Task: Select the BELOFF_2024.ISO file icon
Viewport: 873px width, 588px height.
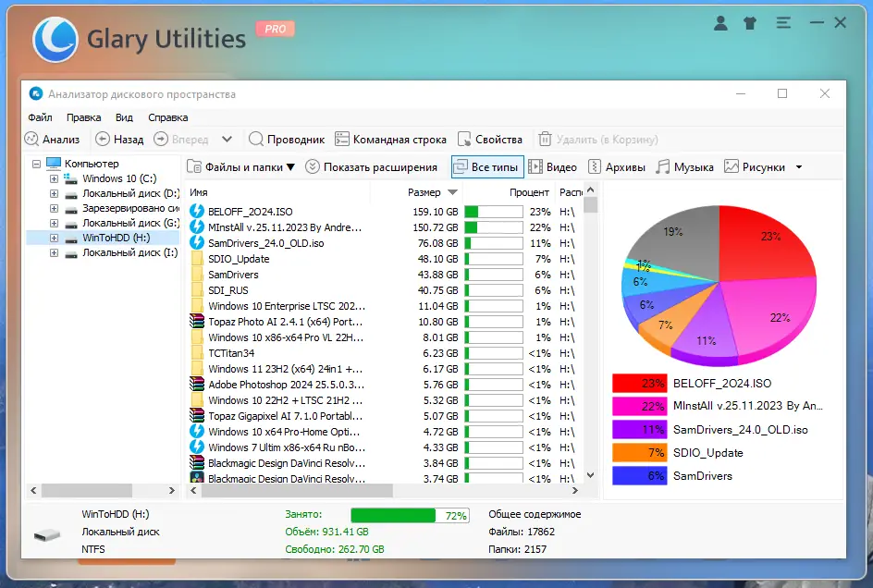Action: [x=197, y=211]
